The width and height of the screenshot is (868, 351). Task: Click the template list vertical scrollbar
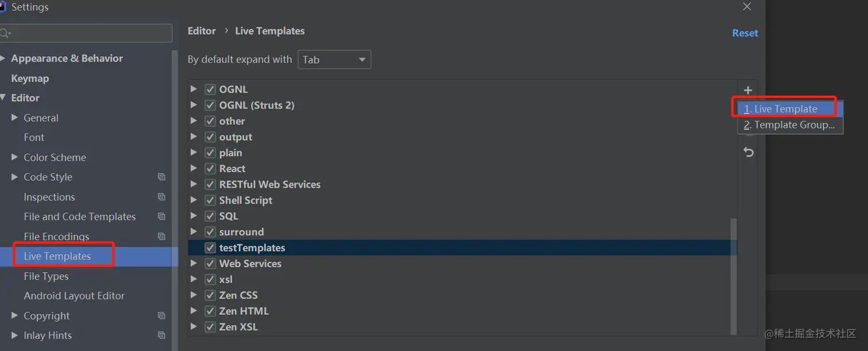pos(733,275)
